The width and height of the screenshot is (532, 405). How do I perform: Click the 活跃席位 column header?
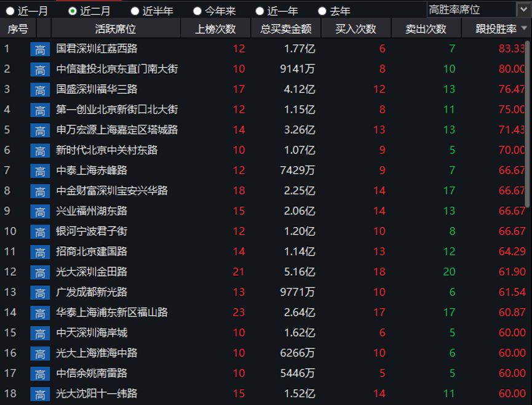pos(116,28)
